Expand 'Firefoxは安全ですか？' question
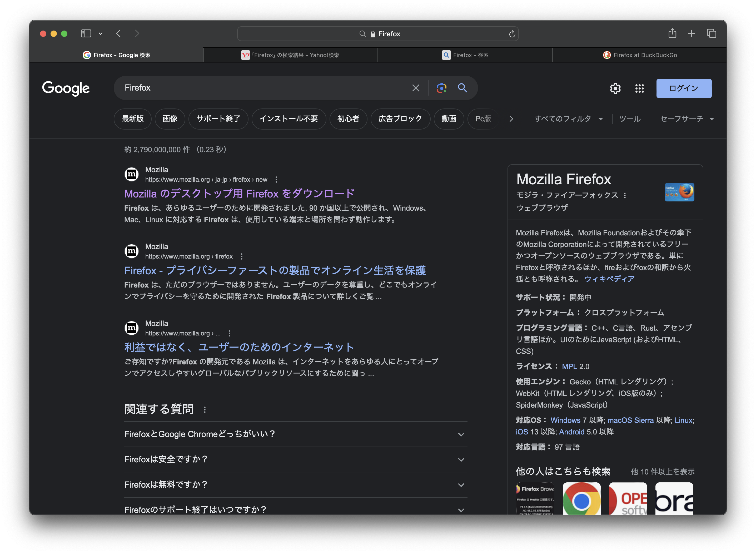This screenshot has height=554, width=756. pyautogui.click(x=295, y=459)
